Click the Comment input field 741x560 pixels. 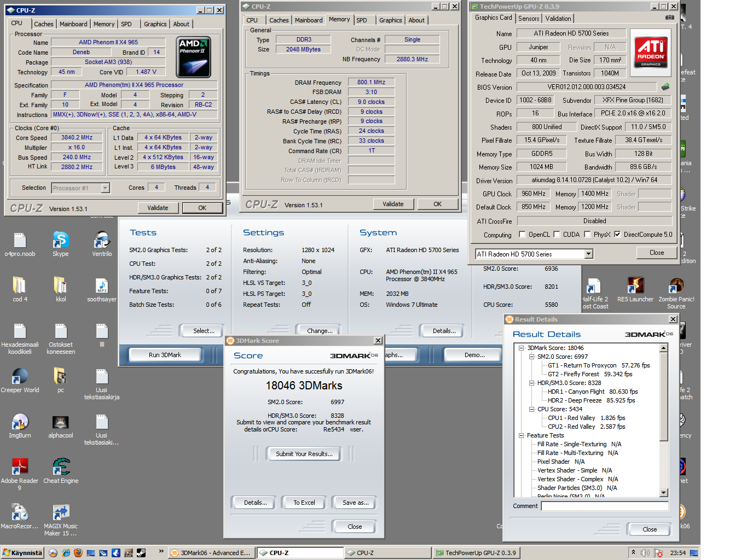coord(605,506)
